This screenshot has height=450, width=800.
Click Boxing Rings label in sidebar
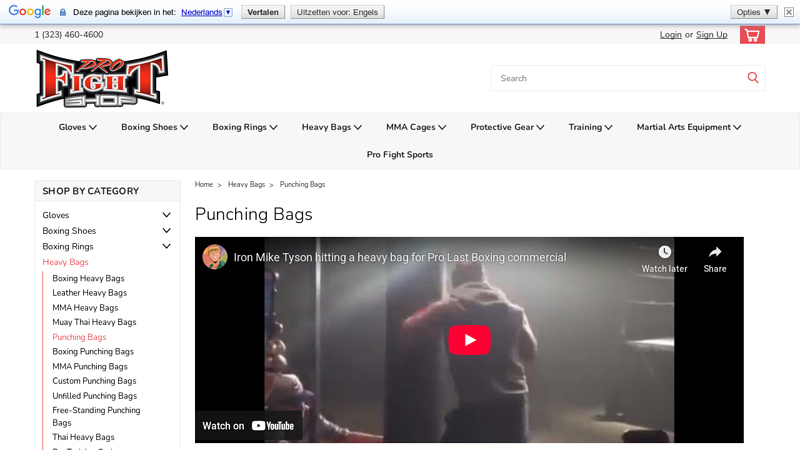pyautogui.click(x=68, y=246)
